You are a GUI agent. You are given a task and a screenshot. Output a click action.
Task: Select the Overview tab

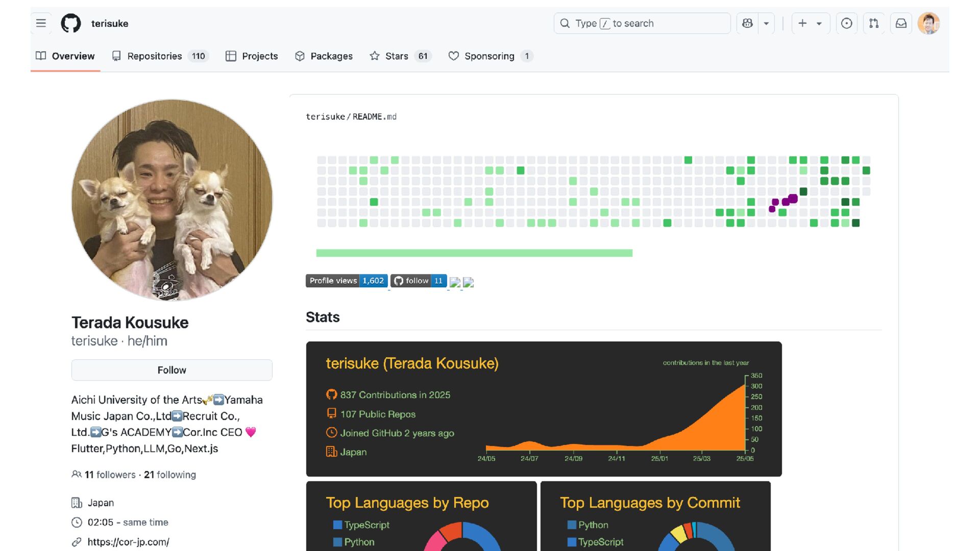[x=65, y=56]
